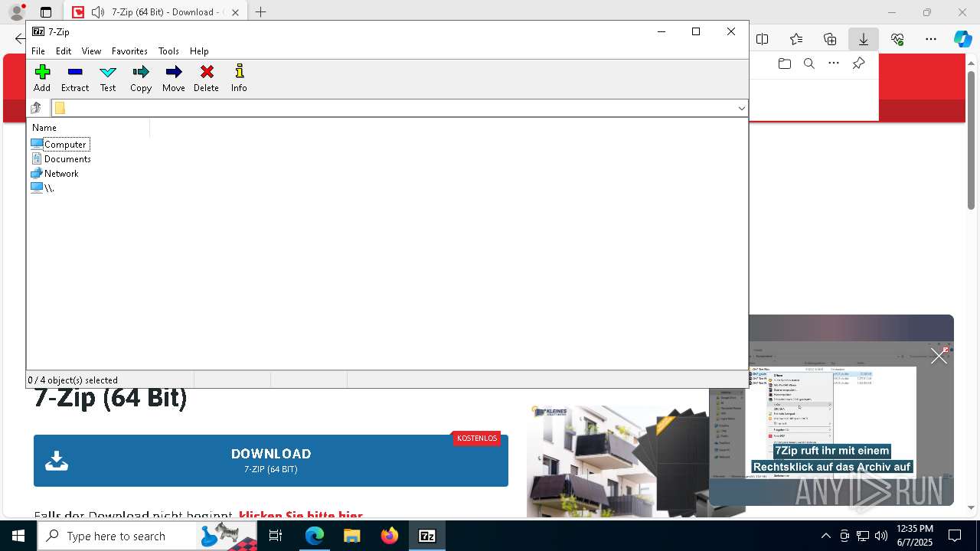
Task: Click the Delete toolbar icon
Action: click(206, 78)
